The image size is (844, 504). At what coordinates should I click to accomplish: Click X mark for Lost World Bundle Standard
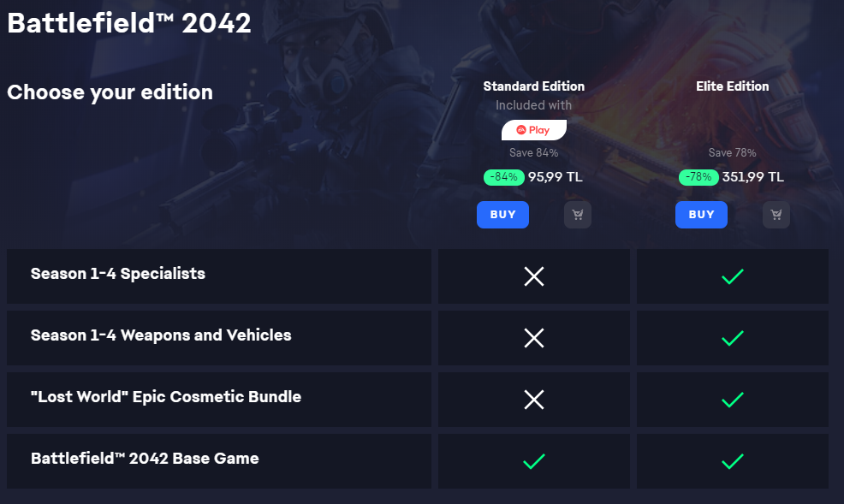[x=534, y=400]
